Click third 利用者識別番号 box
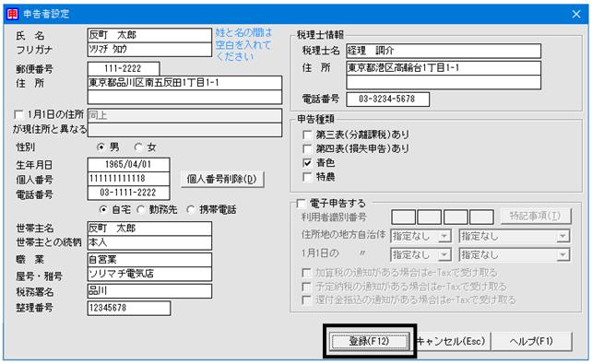This screenshot has width=592, height=364. coord(456,217)
